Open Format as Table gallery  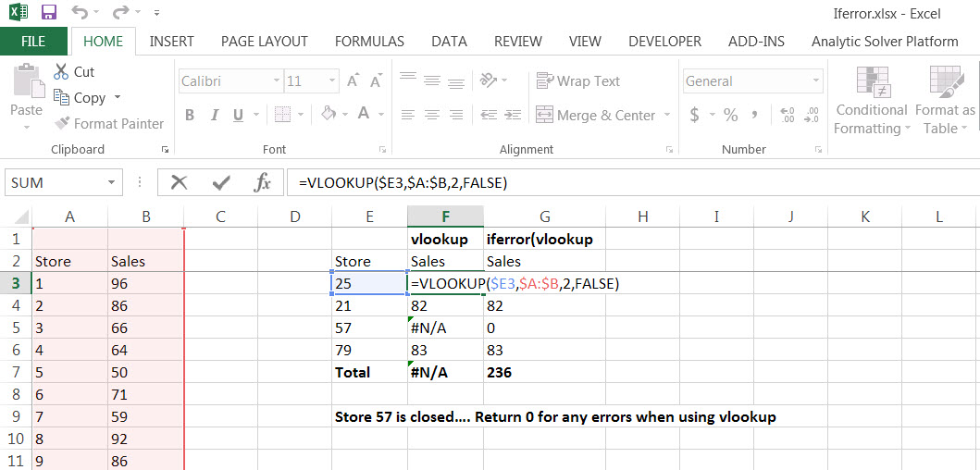945,100
